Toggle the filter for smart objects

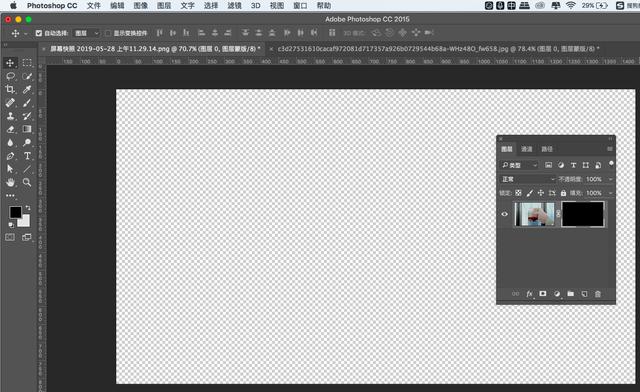(598, 165)
